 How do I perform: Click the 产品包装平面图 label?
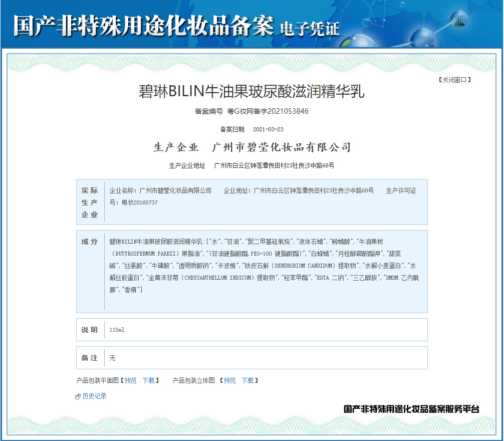(97, 380)
